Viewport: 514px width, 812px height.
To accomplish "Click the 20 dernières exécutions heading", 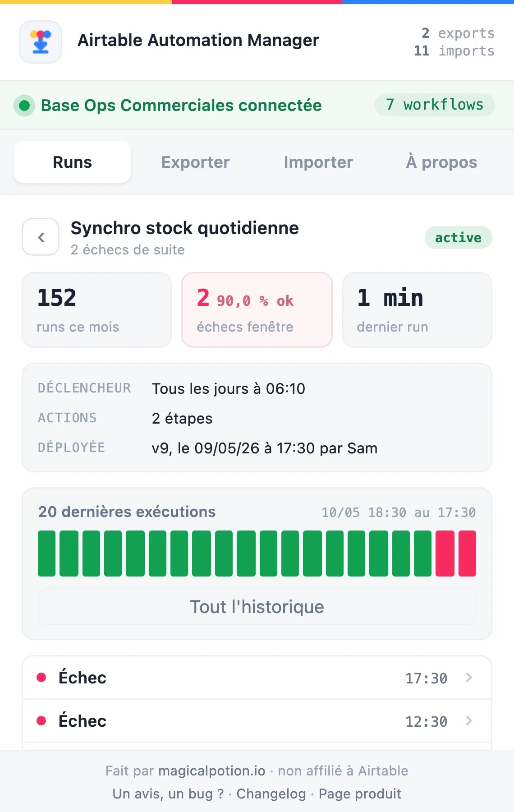I will pyautogui.click(x=127, y=512).
